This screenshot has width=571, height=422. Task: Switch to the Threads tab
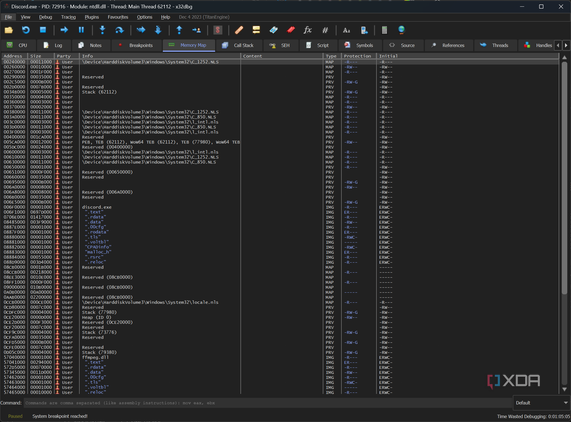pos(495,45)
